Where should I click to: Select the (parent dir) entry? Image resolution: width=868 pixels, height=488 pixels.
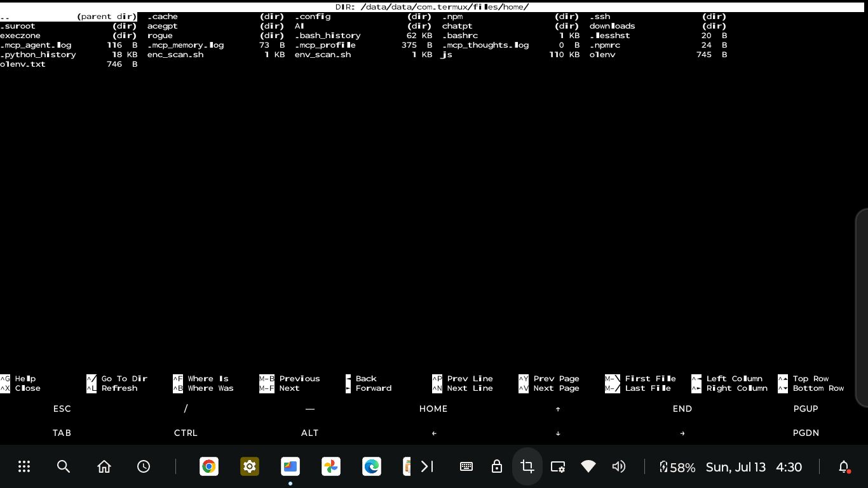click(x=69, y=17)
